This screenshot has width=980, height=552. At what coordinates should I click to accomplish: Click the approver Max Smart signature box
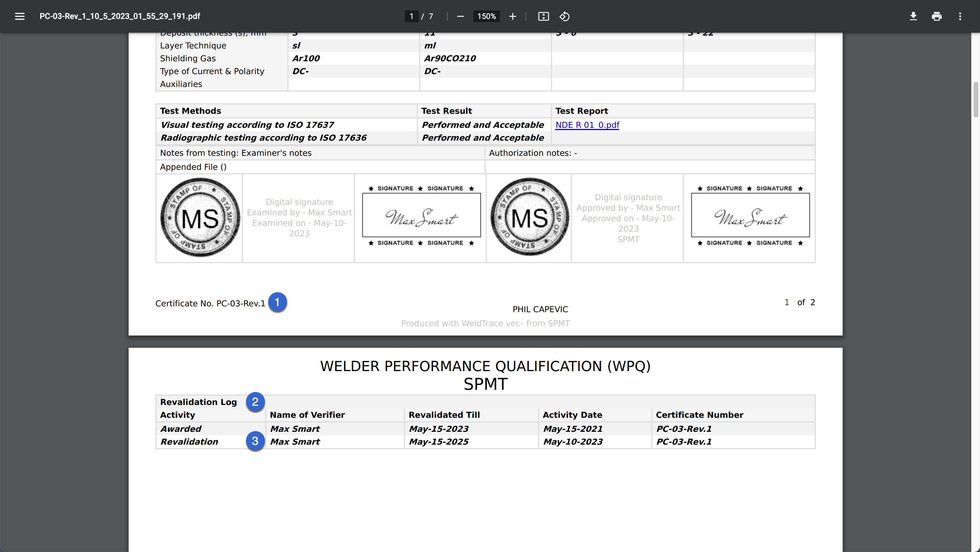[750, 215]
